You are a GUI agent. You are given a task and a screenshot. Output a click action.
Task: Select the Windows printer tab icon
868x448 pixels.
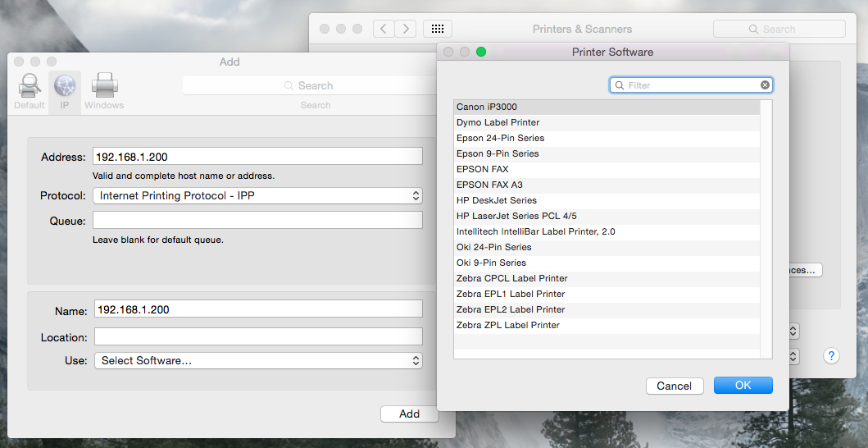(104, 86)
